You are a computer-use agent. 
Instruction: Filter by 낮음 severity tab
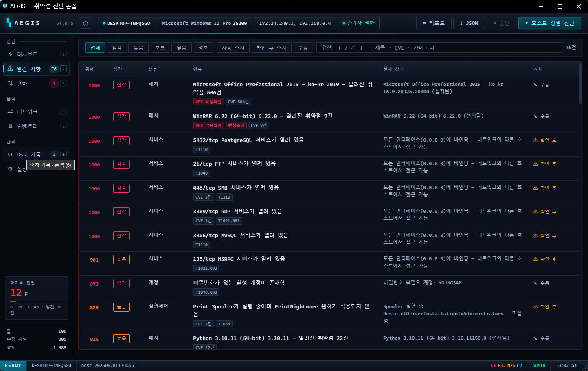182,48
